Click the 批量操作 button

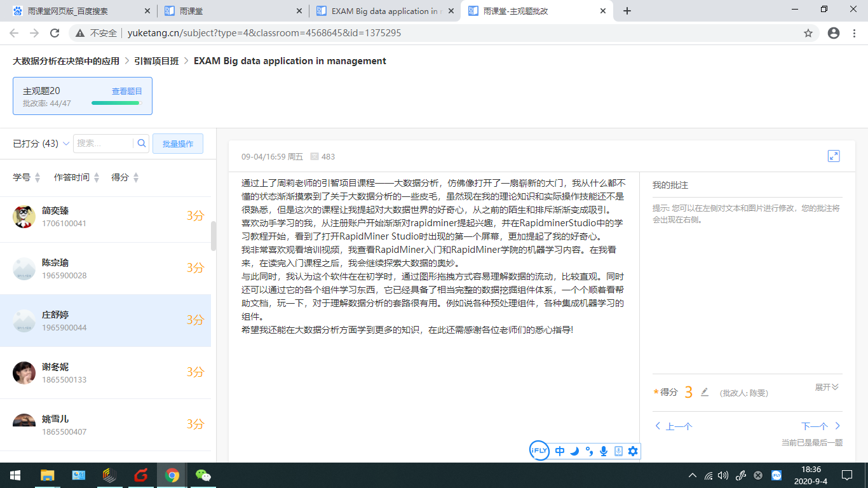click(x=177, y=144)
